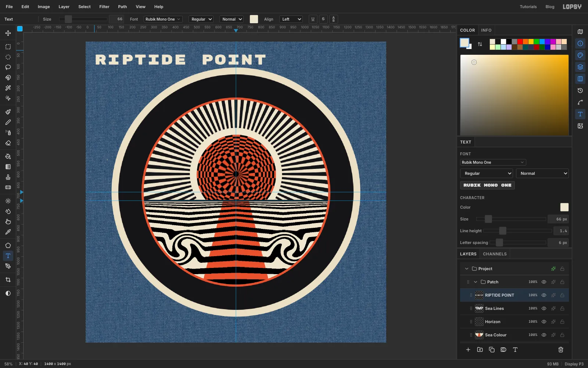The width and height of the screenshot is (588, 368).
Task: Collapse the Patch folder
Action: pos(476,282)
